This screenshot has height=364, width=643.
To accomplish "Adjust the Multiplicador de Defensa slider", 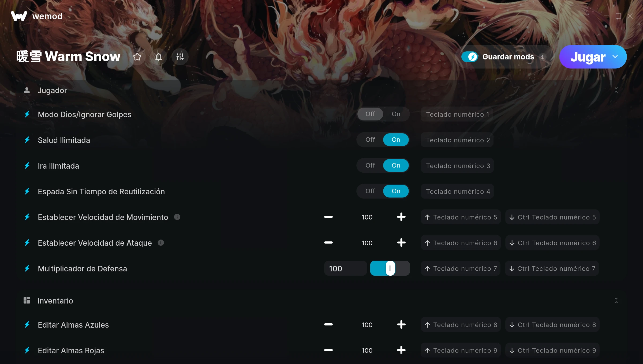I will point(390,268).
